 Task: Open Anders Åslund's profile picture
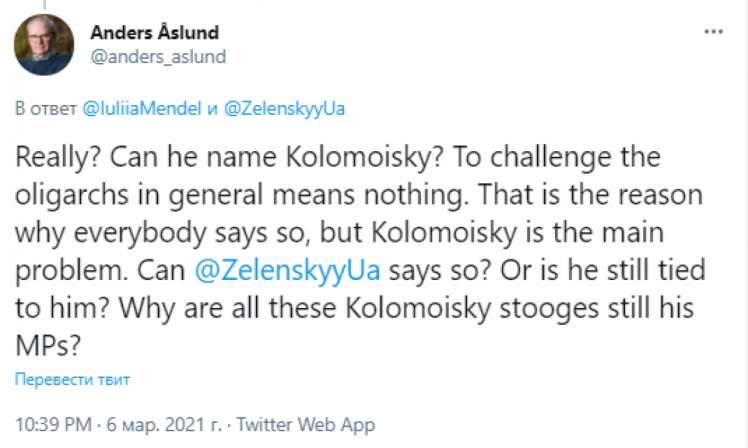click(44, 45)
